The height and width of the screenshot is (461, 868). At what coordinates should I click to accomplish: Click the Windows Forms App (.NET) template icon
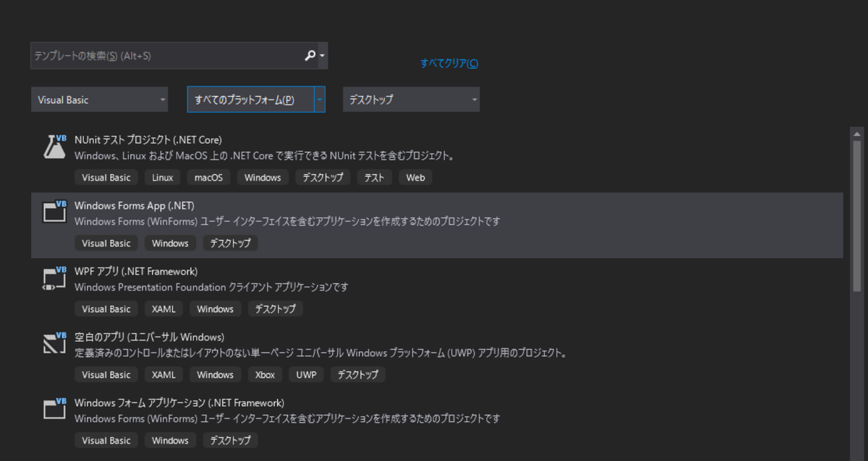pos(55,212)
